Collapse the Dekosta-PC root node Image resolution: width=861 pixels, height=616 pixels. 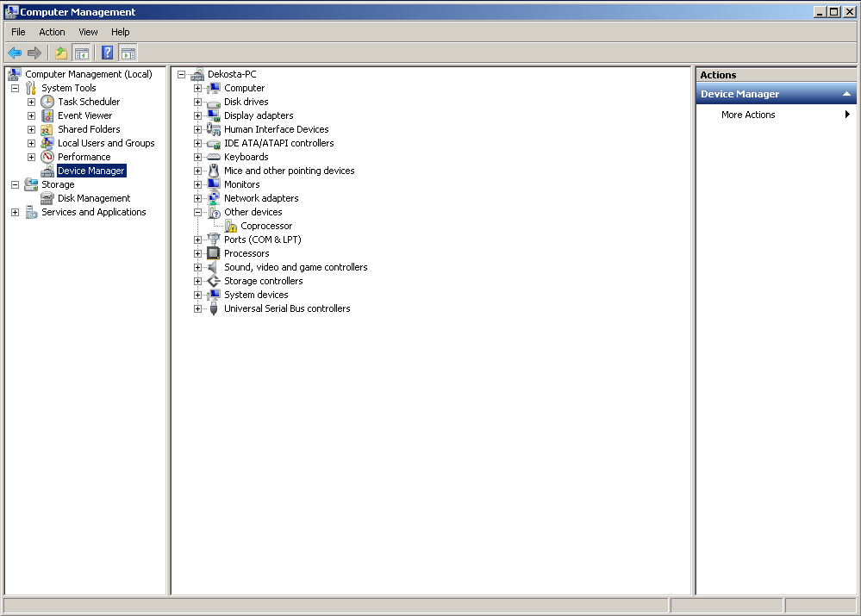coord(181,74)
